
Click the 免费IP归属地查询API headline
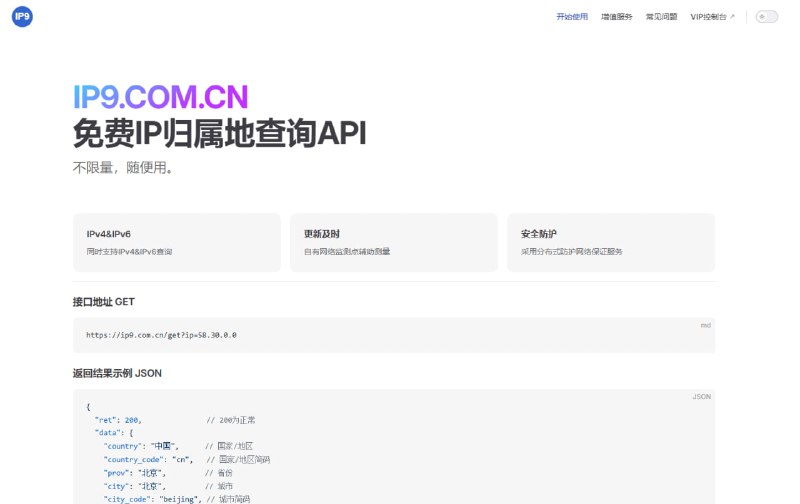coord(219,134)
